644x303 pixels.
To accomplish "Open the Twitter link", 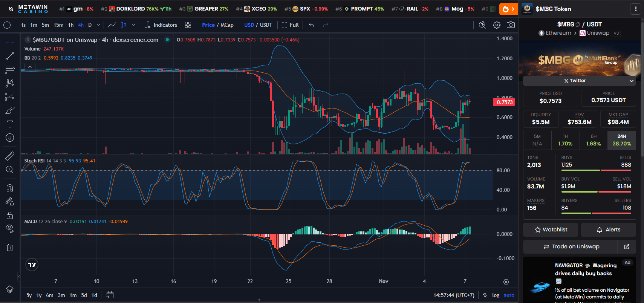I will 575,81.
